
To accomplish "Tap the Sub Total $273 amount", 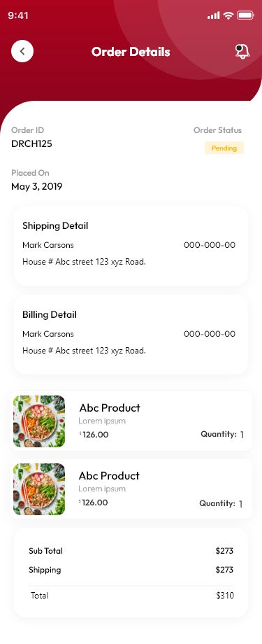I will 224,551.
